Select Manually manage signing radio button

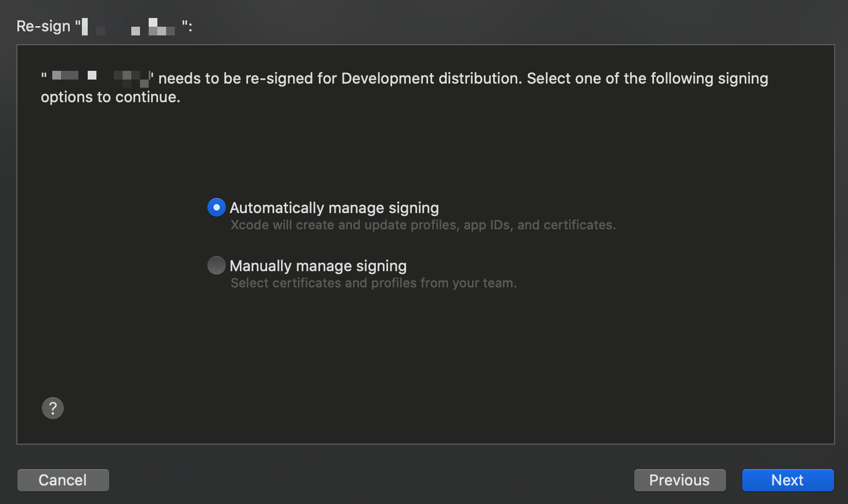pyautogui.click(x=217, y=265)
